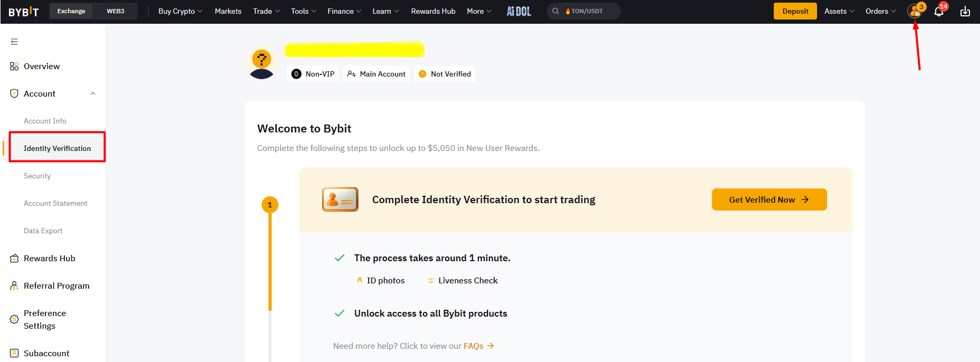Select the Exchange toggle option
Image resolution: width=980 pixels, height=362 pixels.
coord(71,11)
